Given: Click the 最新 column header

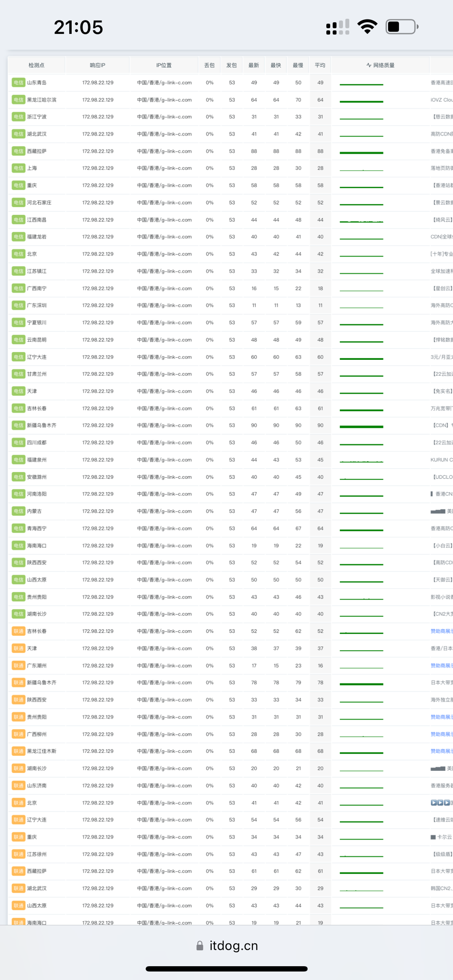Looking at the screenshot, I should 254,65.
